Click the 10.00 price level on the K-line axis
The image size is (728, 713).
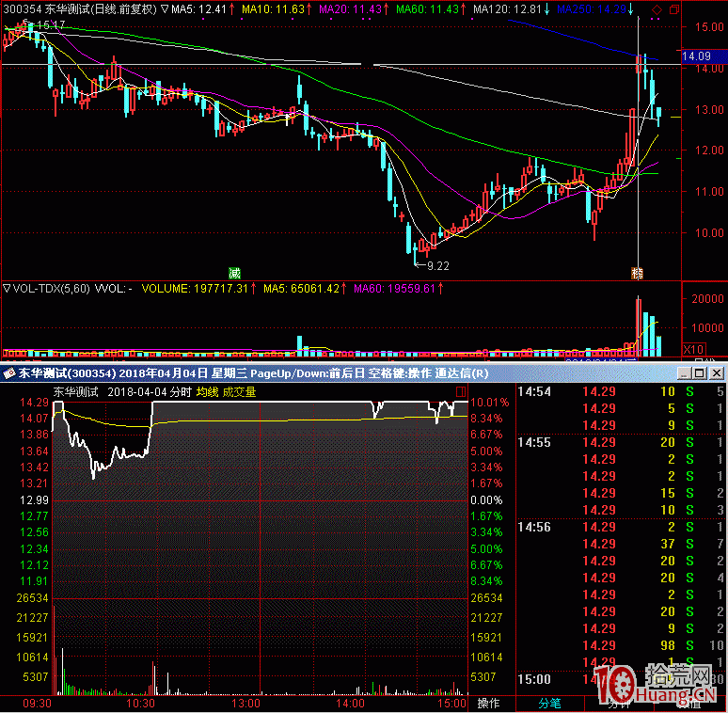[709, 232]
